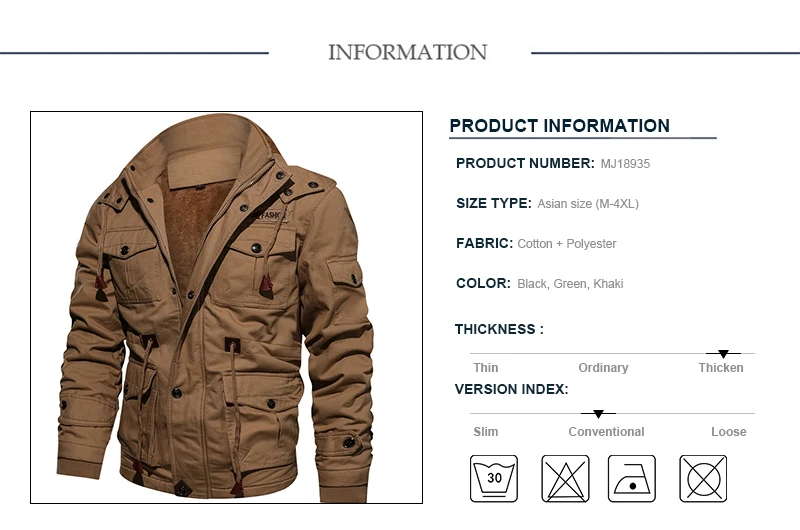Click the version index triangle marker
The image size is (800, 530).
(x=598, y=414)
